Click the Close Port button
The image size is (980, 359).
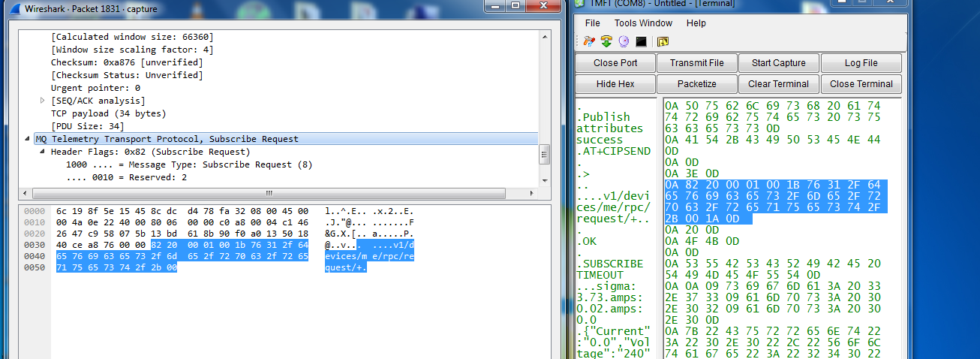coord(615,63)
